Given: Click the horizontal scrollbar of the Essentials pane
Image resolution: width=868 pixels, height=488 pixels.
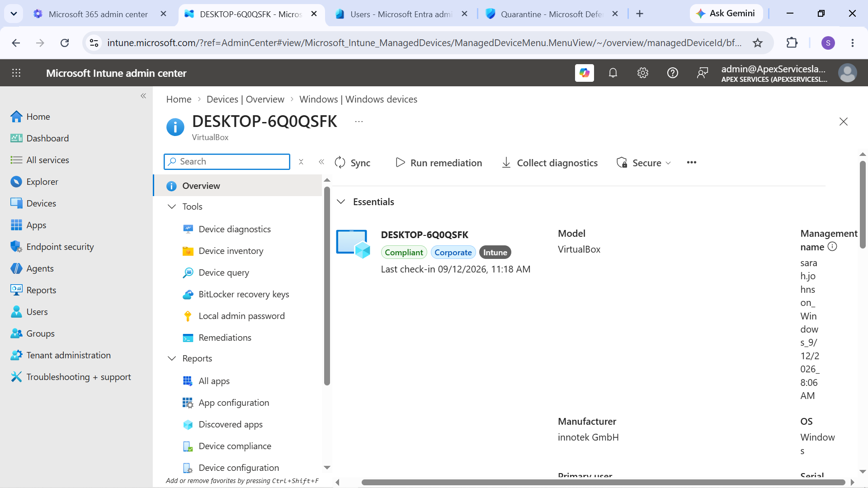Looking at the screenshot, I should pos(603,482).
